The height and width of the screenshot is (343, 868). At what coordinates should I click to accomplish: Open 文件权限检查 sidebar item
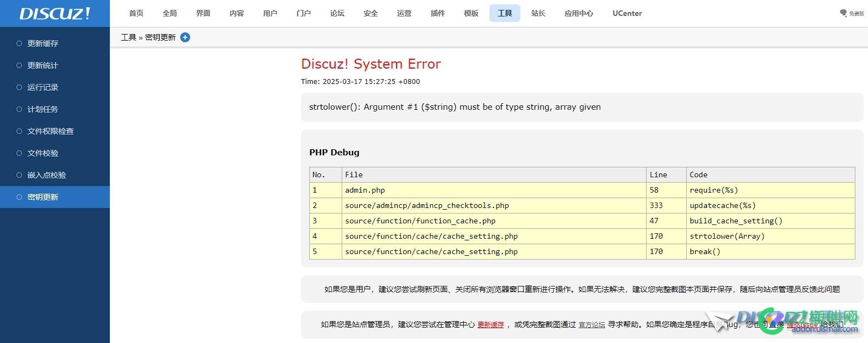(51, 131)
